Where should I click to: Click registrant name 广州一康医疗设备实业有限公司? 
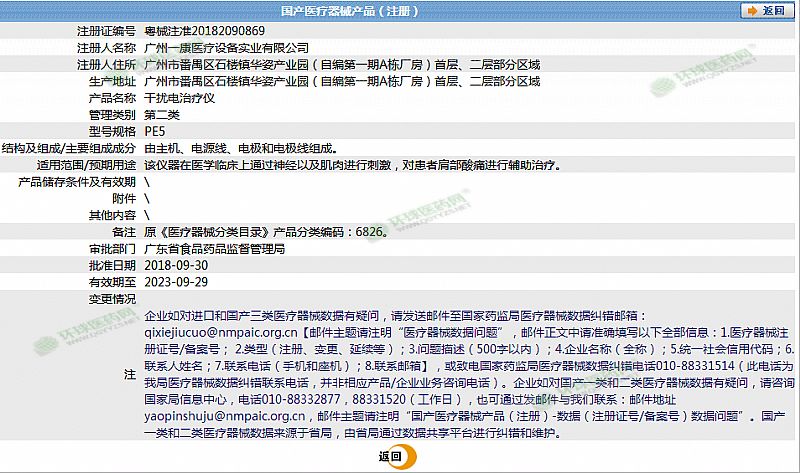(x=227, y=48)
